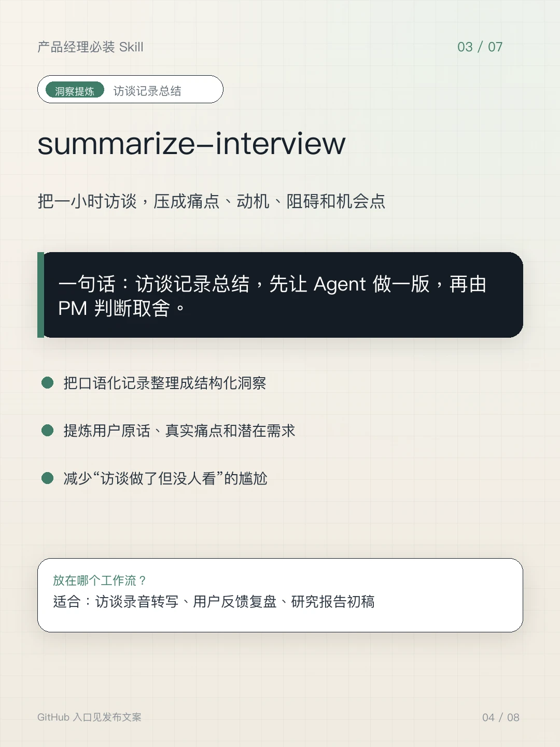Click green accent bar on dark box
This screenshot has width=560, height=747.
[40, 295]
